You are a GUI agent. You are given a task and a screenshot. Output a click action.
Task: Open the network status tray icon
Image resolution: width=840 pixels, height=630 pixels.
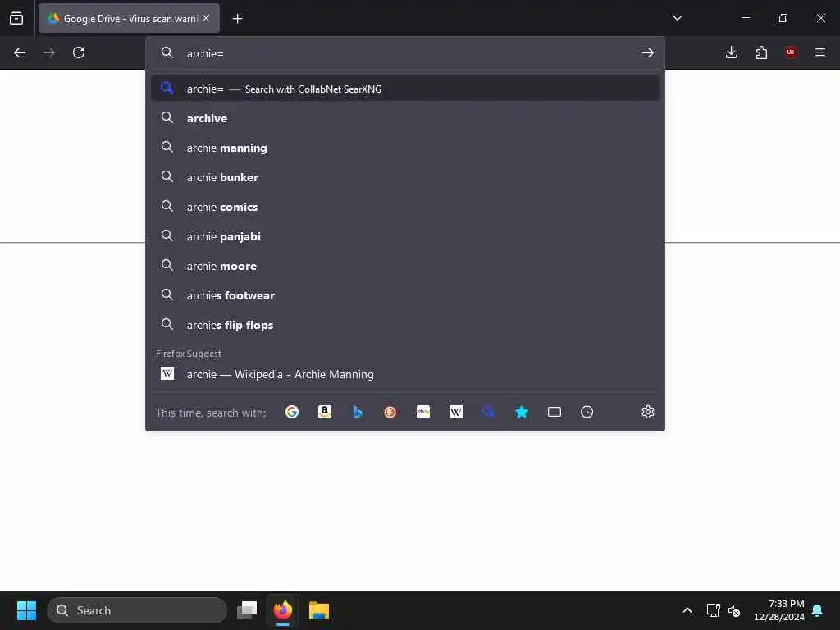tap(713, 610)
